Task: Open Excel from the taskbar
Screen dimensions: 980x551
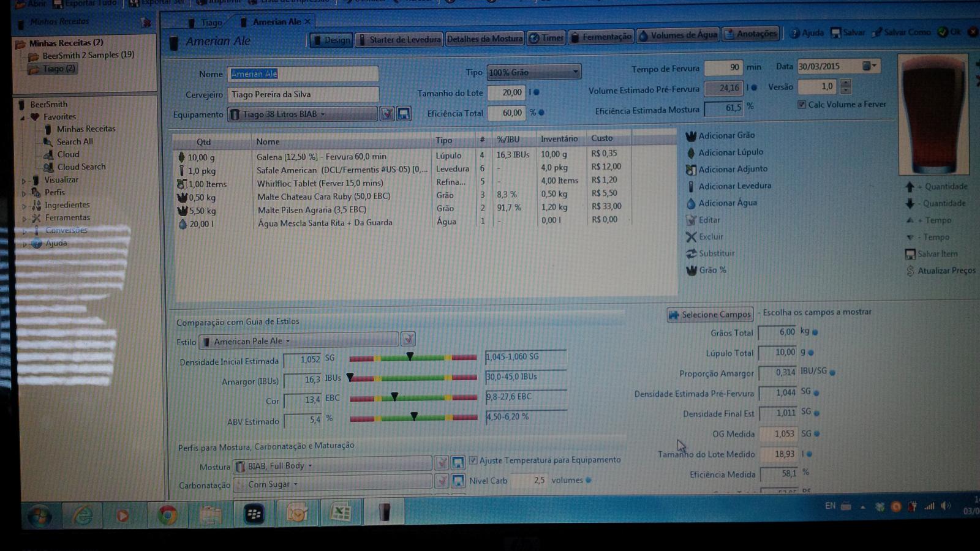Action: click(341, 512)
